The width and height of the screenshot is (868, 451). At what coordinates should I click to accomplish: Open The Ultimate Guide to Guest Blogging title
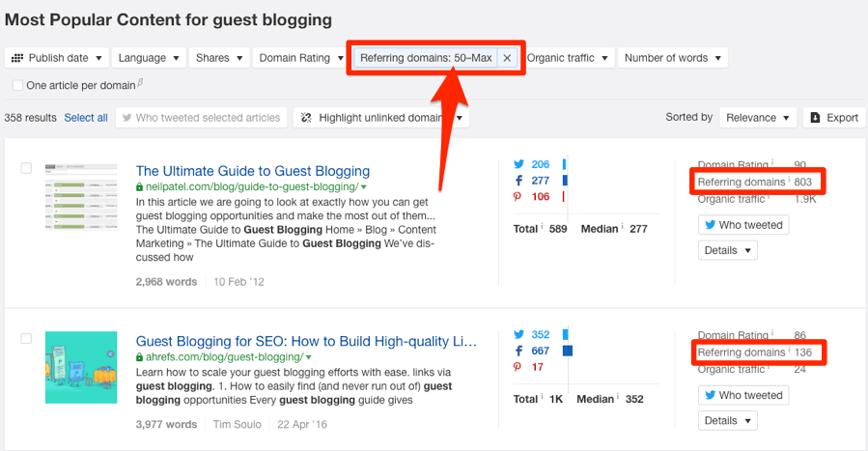click(x=253, y=171)
